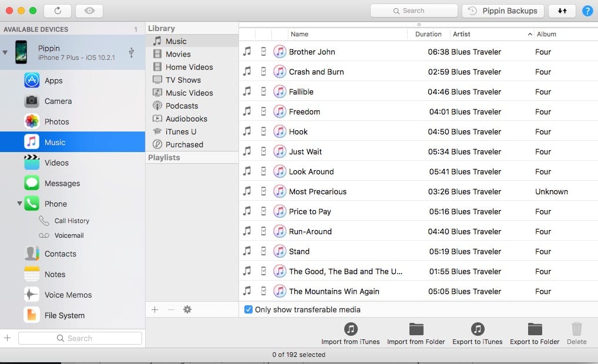Viewport: 598px width, 364px height.
Task: Click the music note icon for Price to Pay
Action: [x=247, y=211]
